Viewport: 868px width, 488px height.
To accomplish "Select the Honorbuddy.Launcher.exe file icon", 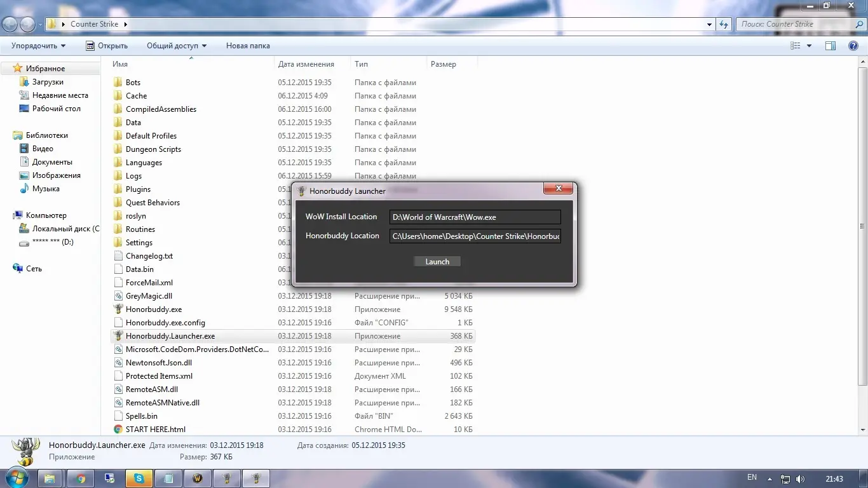I will (118, 336).
